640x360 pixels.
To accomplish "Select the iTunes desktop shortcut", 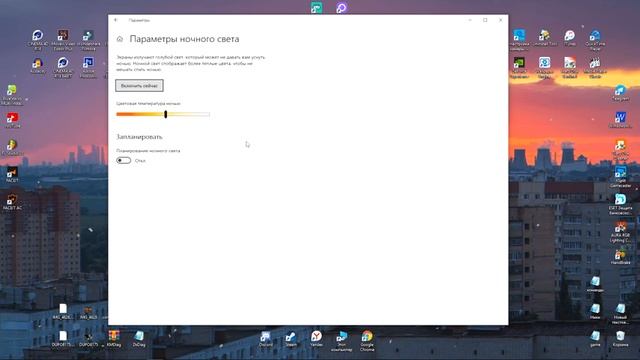I will [569, 38].
